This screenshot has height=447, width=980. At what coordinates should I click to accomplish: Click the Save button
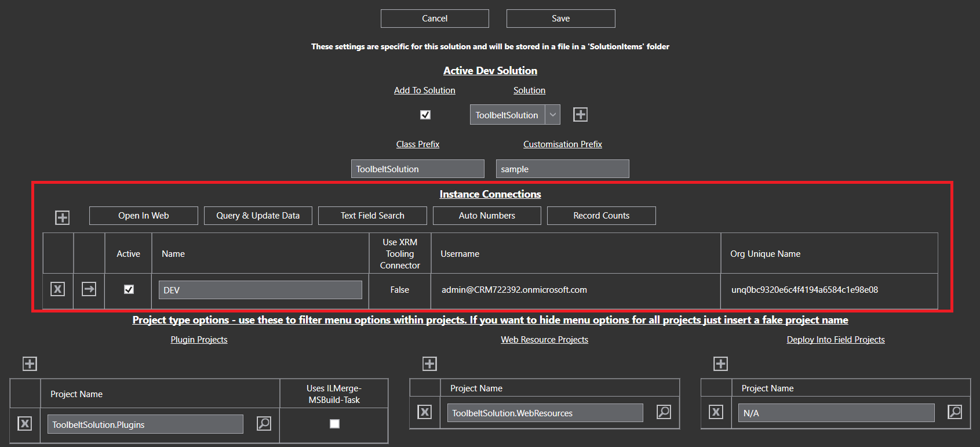click(x=560, y=19)
